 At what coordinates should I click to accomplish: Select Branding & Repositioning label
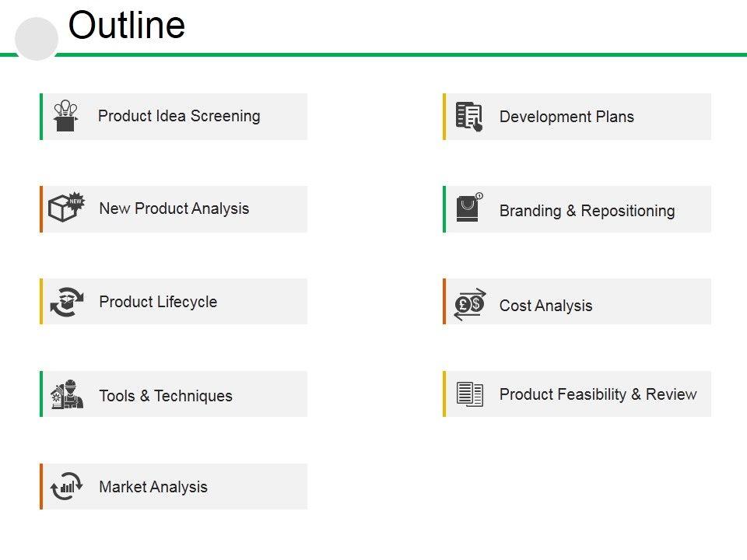(587, 211)
